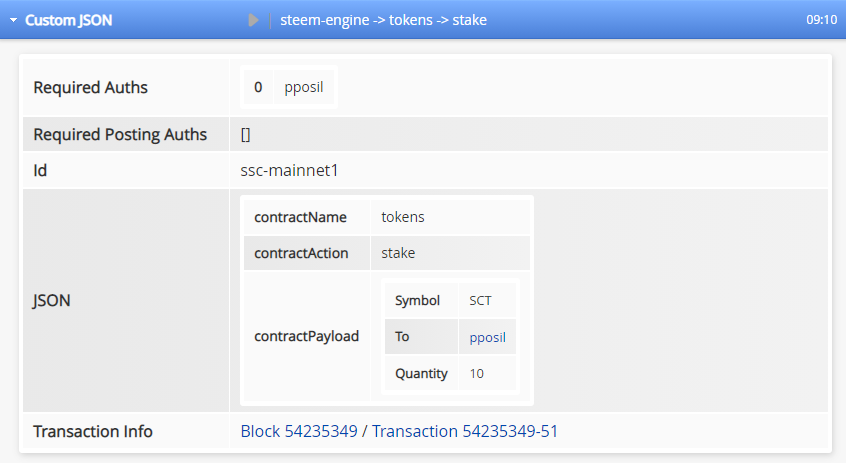Click pposil in Required Auths row

coord(304,88)
